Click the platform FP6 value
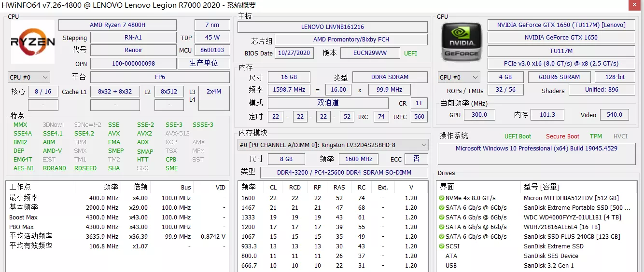Screen dimensions: 644x272 tap(160, 77)
